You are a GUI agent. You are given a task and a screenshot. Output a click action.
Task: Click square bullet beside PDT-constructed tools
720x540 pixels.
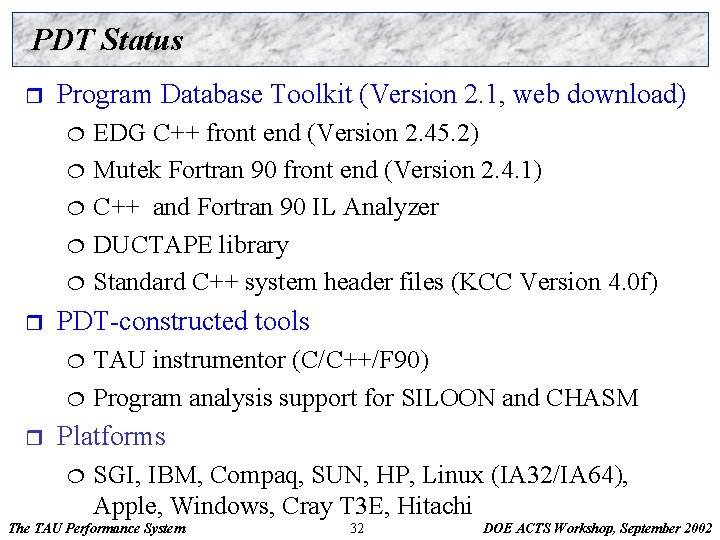pyautogui.click(x=34, y=322)
